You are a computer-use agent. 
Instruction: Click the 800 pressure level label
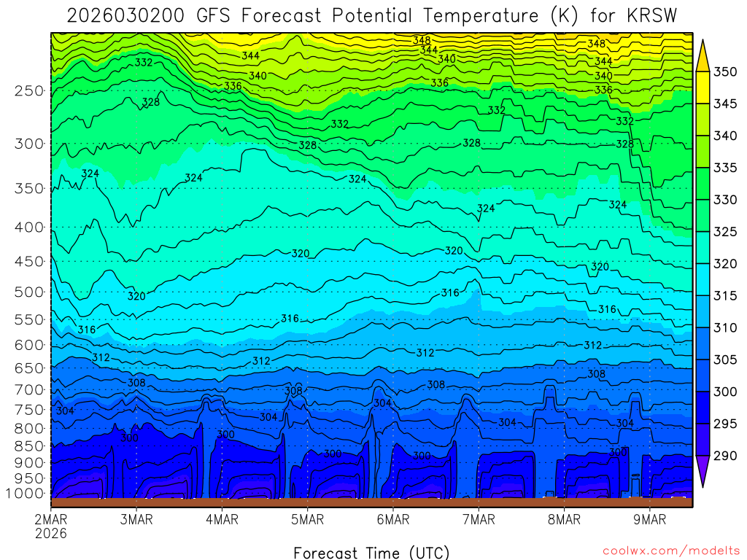[29, 428]
